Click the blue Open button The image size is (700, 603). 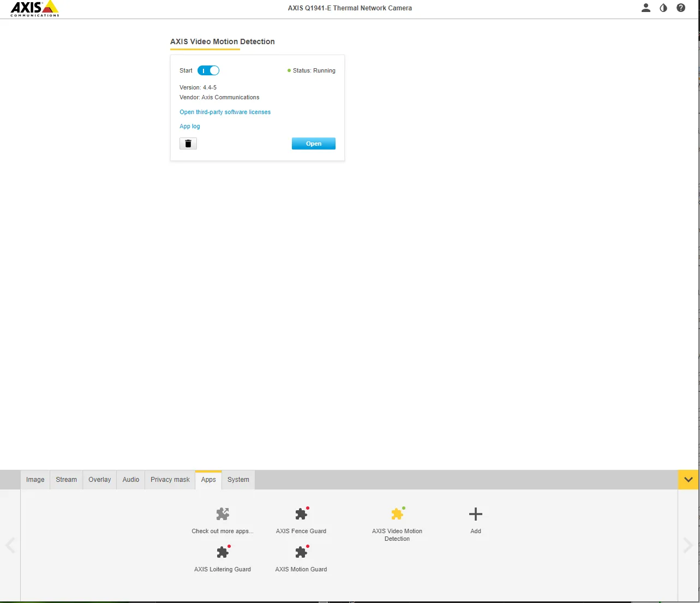(x=314, y=144)
